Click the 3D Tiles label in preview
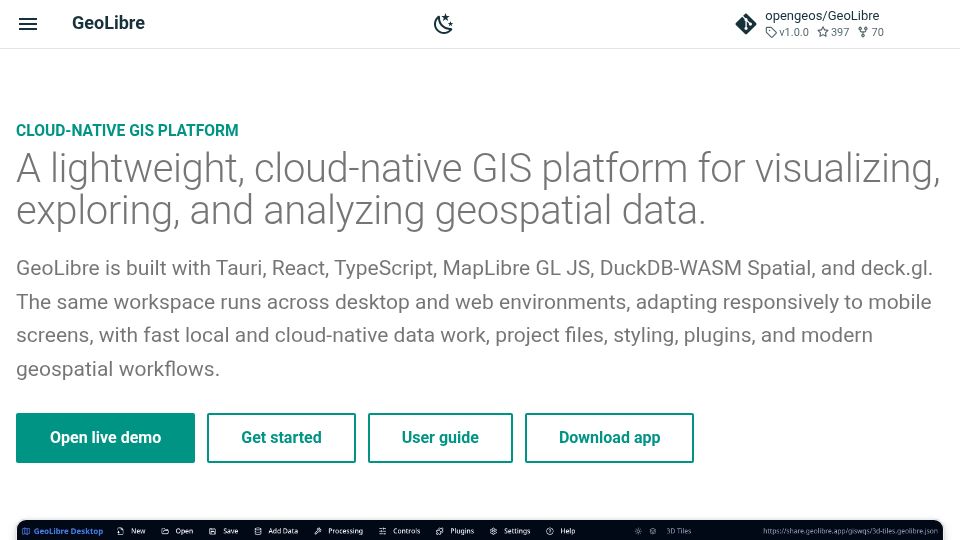 678,531
